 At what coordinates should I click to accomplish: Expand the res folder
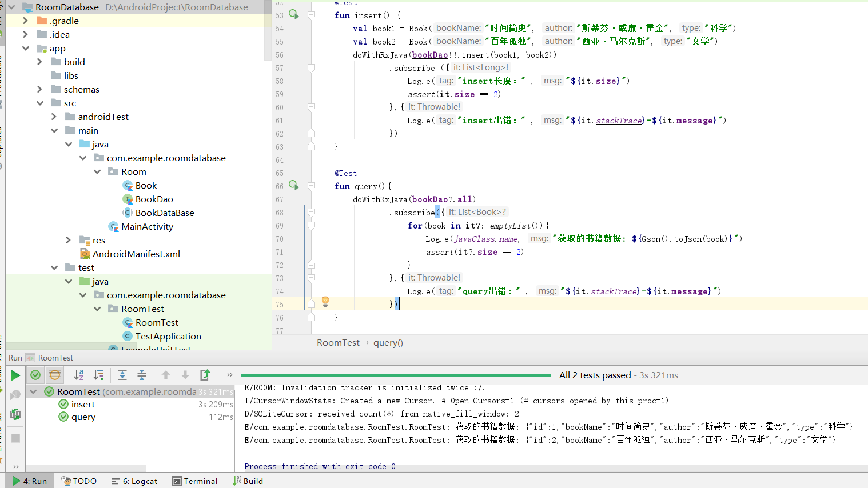click(68, 240)
